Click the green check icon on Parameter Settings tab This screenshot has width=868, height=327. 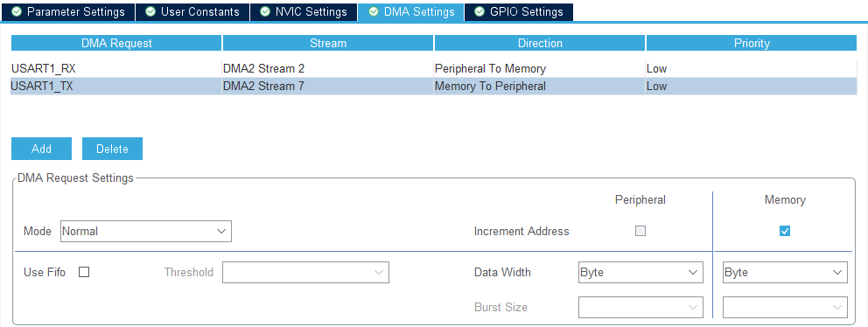(x=17, y=11)
